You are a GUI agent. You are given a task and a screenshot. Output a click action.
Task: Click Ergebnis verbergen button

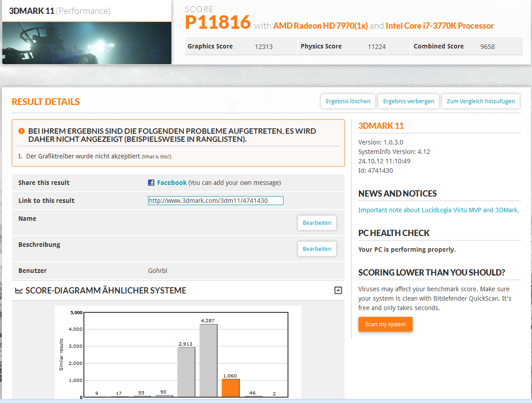pyautogui.click(x=409, y=101)
